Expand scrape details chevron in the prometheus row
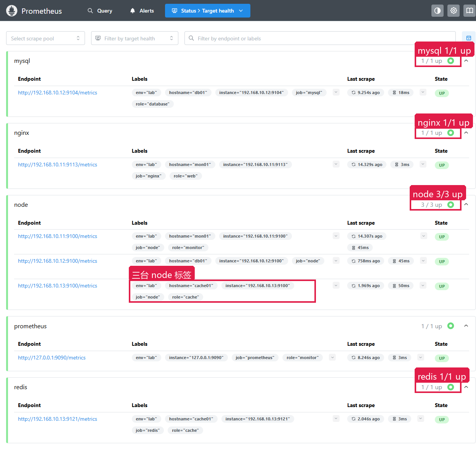Viewport: 476px width, 460px height. 421,357
